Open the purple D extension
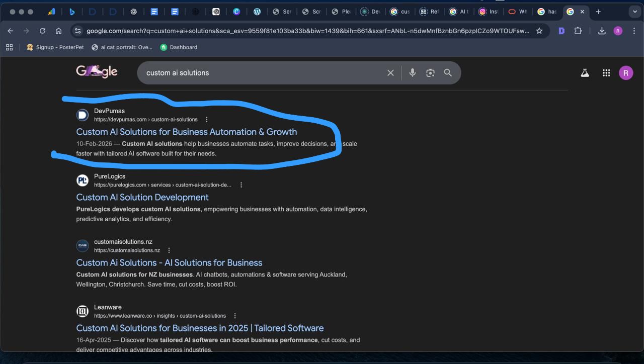This screenshot has width=644, height=364. (561, 31)
